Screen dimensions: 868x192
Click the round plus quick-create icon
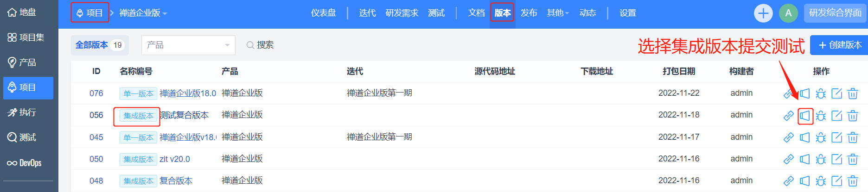tap(763, 13)
